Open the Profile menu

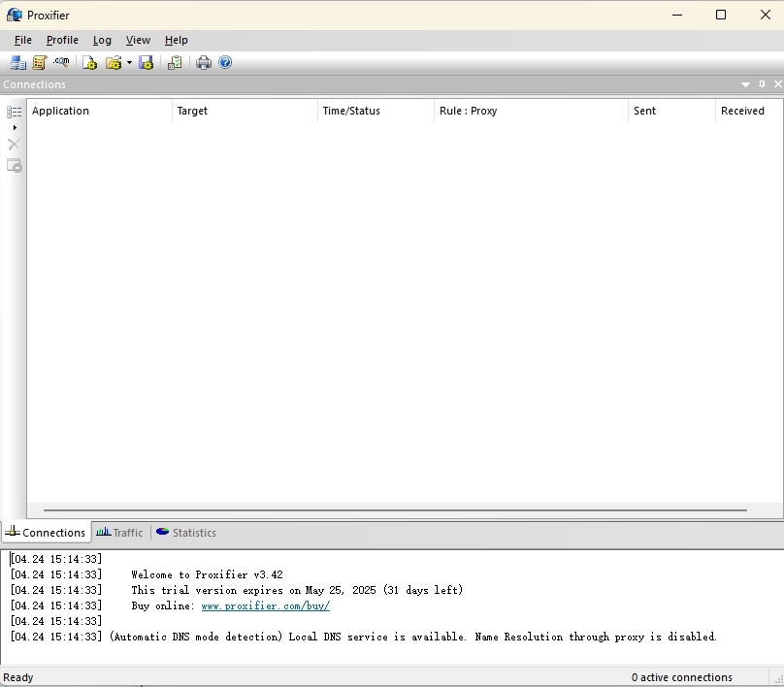(x=62, y=40)
